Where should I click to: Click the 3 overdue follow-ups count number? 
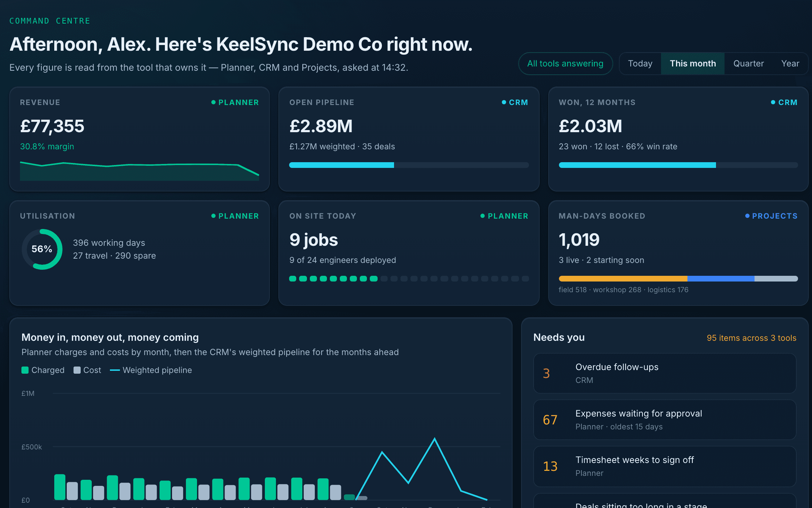tap(546, 373)
